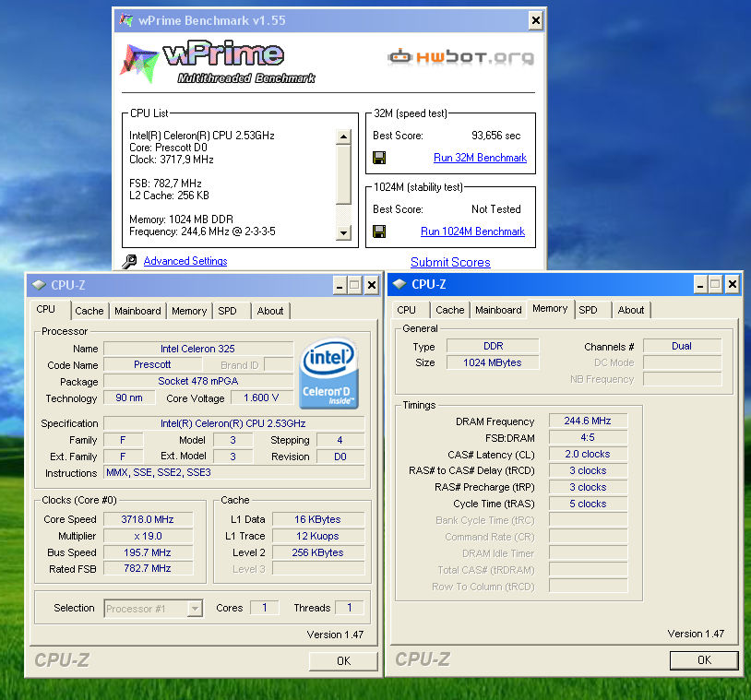
Task: Open the Cache tab in left CPU-Z window
Action: pos(89,311)
